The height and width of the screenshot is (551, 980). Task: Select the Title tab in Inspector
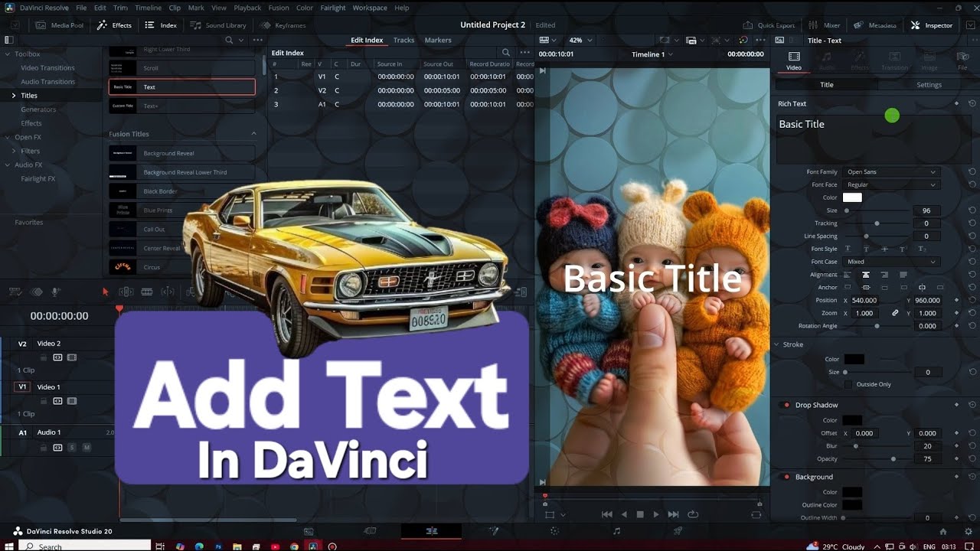tap(827, 85)
